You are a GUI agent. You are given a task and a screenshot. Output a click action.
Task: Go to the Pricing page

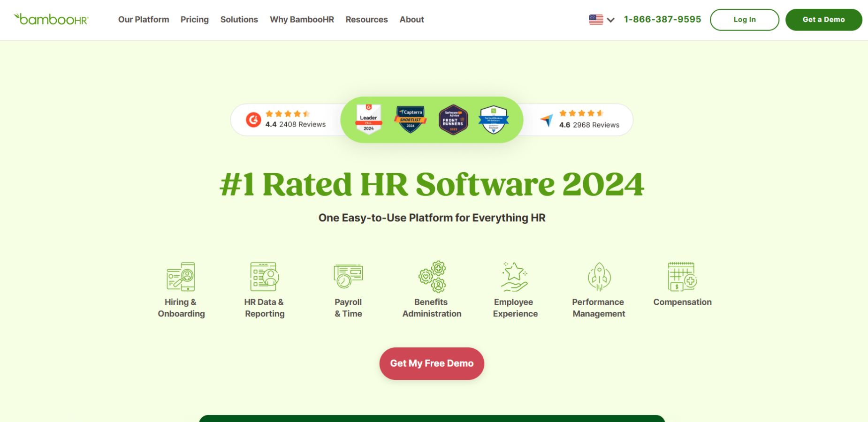coord(195,20)
